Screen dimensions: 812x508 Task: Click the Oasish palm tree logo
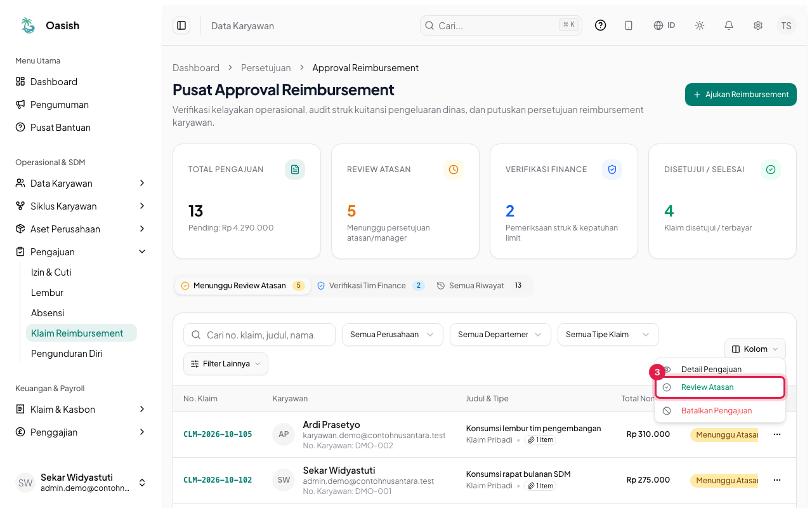(x=28, y=25)
